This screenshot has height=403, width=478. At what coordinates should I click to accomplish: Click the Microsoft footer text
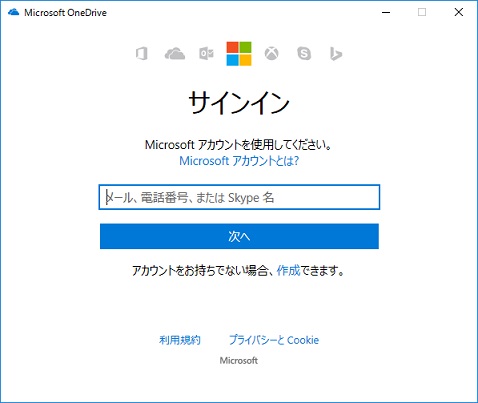click(x=239, y=360)
